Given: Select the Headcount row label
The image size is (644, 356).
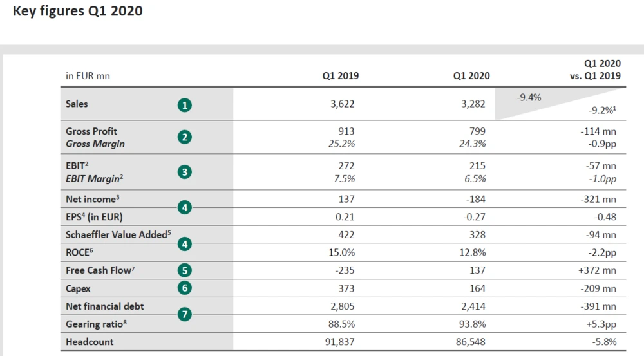Looking at the screenshot, I should point(90,342).
